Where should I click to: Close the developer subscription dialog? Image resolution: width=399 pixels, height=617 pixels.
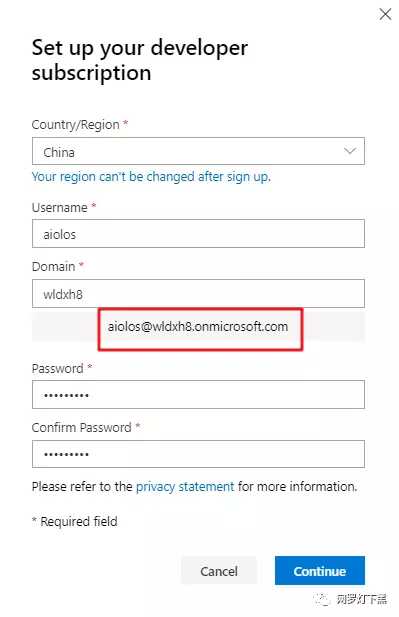pos(385,14)
